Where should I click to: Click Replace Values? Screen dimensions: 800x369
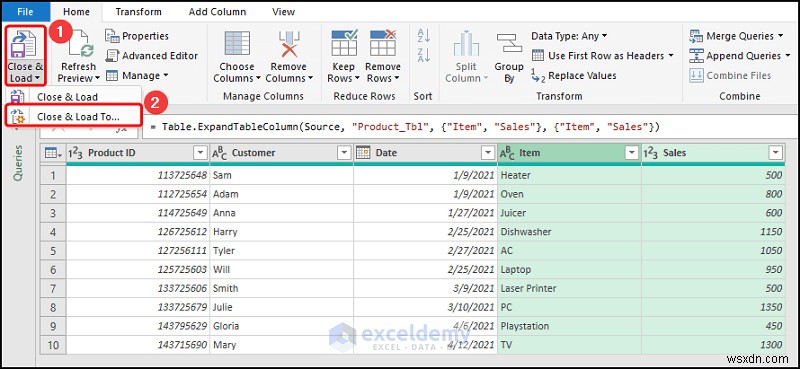coord(573,76)
